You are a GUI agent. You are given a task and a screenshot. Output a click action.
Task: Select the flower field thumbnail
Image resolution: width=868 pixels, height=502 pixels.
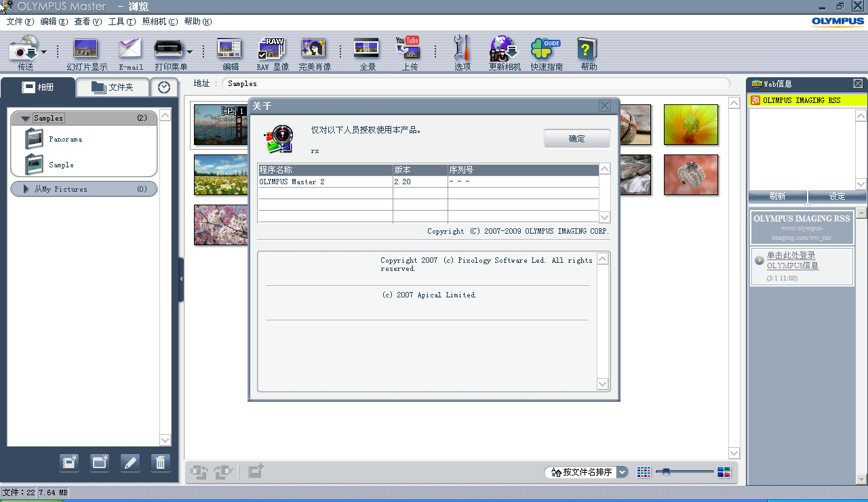pos(220,175)
